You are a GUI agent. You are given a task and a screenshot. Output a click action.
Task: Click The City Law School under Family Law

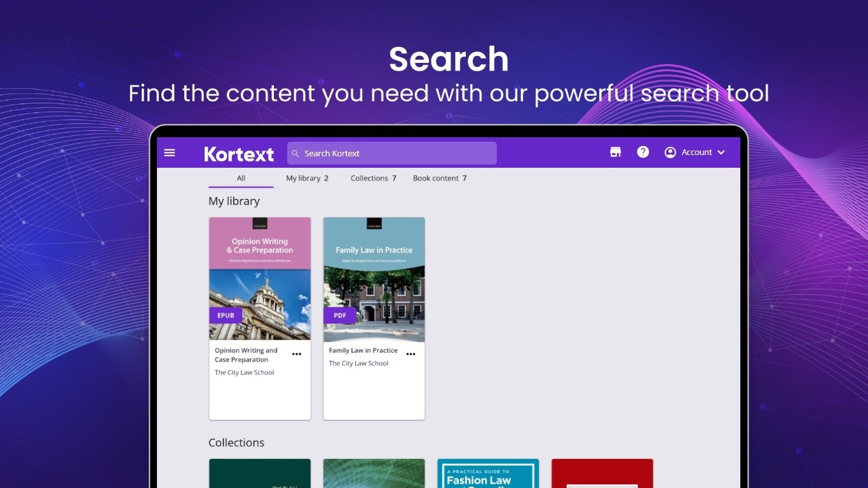point(358,363)
